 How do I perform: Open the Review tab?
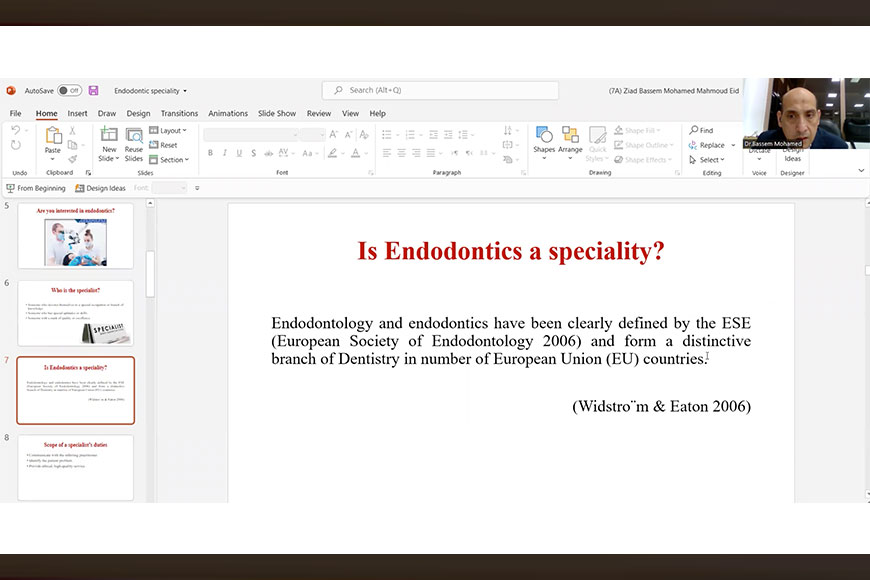coord(318,113)
